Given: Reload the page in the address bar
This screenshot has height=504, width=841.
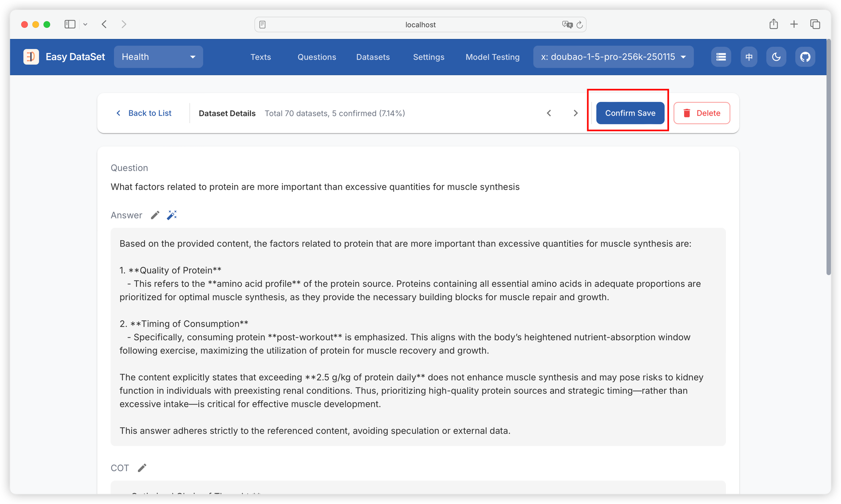Looking at the screenshot, I should pyautogui.click(x=580, y=25).
